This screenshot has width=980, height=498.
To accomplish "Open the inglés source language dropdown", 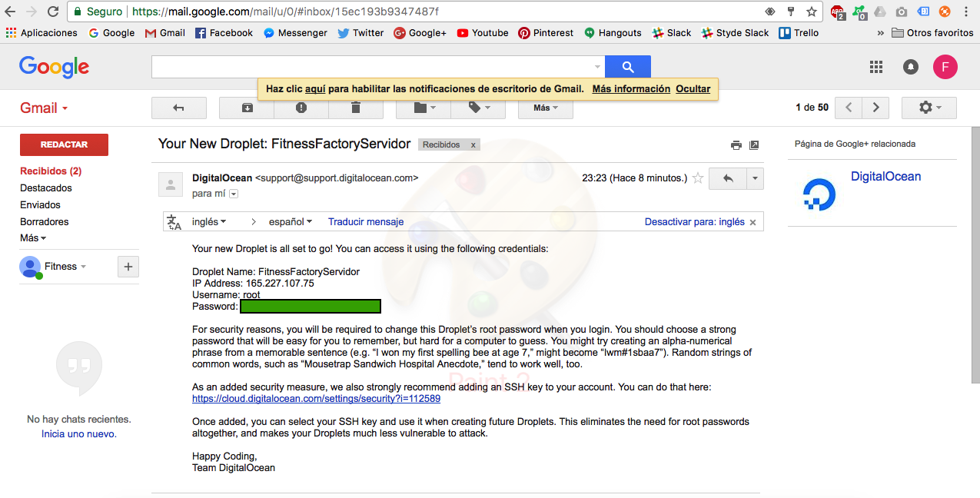I will pyautogui.click(x=209, y=221).
